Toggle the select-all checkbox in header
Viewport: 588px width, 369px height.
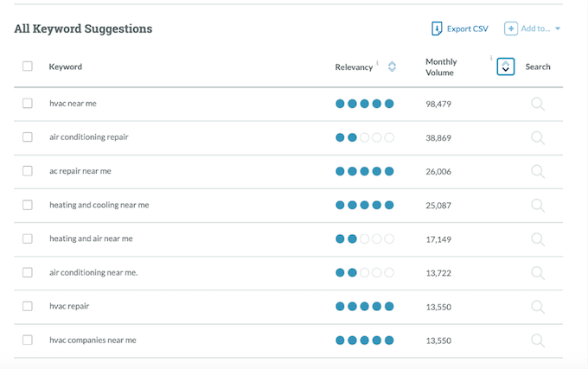pos(28,67)
